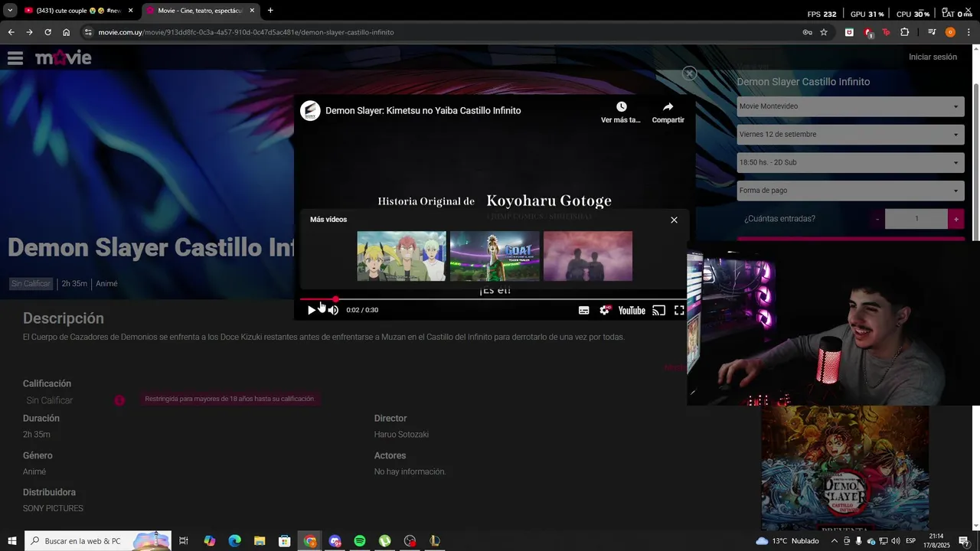
Task: Toggle subtitles on the YouTube player
Action: point(583,310)
